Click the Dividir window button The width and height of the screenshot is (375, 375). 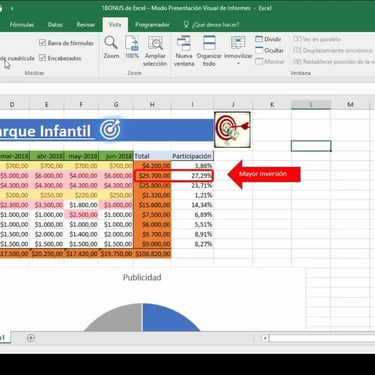point(269,39)
